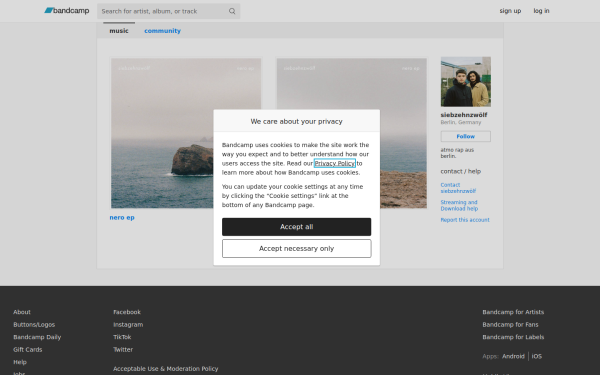Switch to the community tab
The height and width of the screenshot is (375, 600).
(x=162, y=31)
